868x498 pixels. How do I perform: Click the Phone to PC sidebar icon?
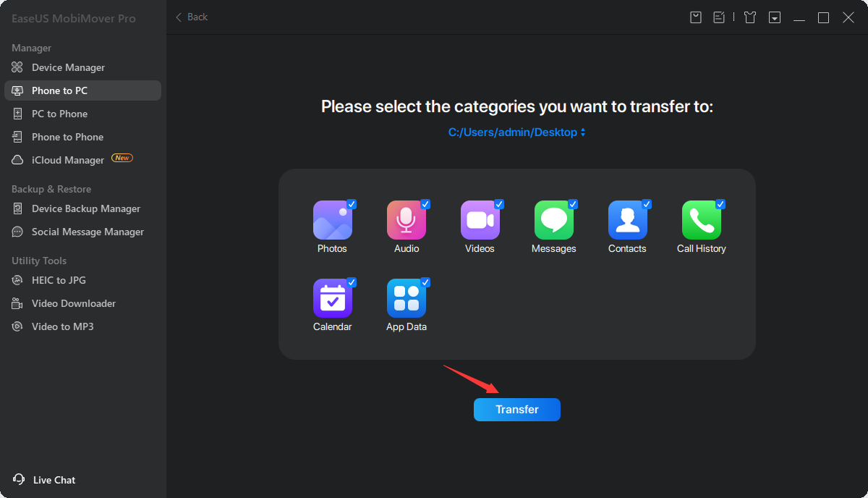click(x=17, y=90)
